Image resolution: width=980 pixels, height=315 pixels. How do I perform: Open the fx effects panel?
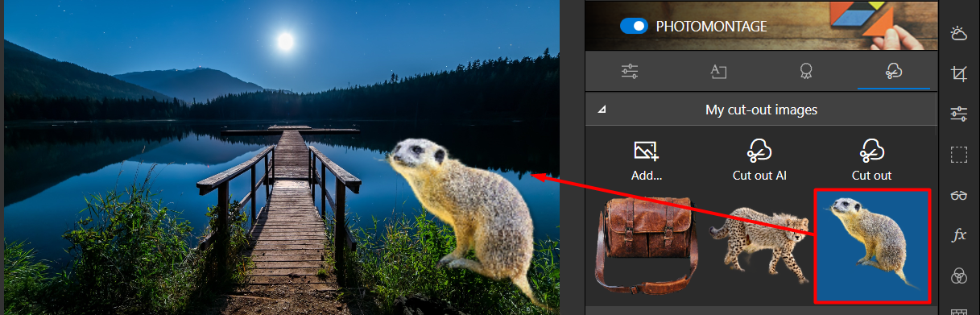tap(958, 235)
